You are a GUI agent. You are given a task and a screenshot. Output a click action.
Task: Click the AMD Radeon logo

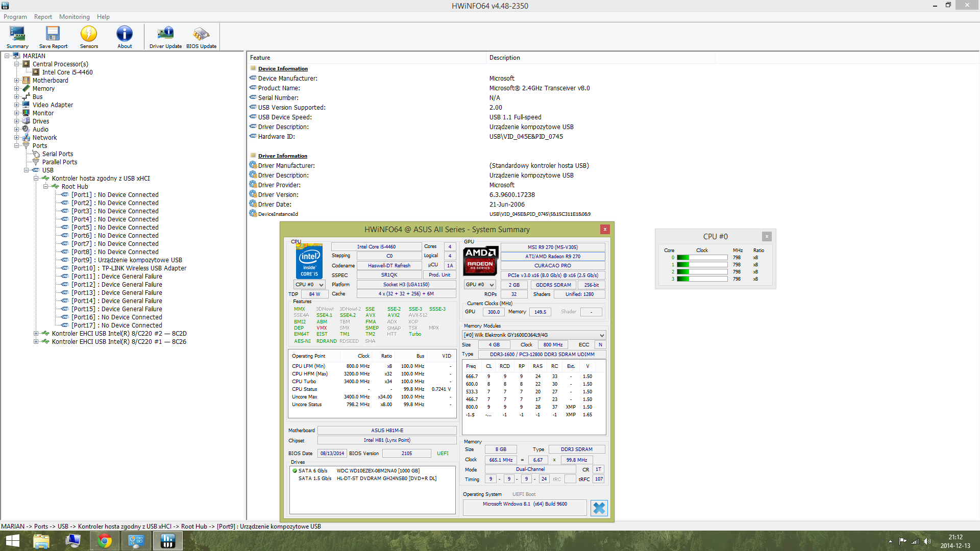tap(480, 261)
